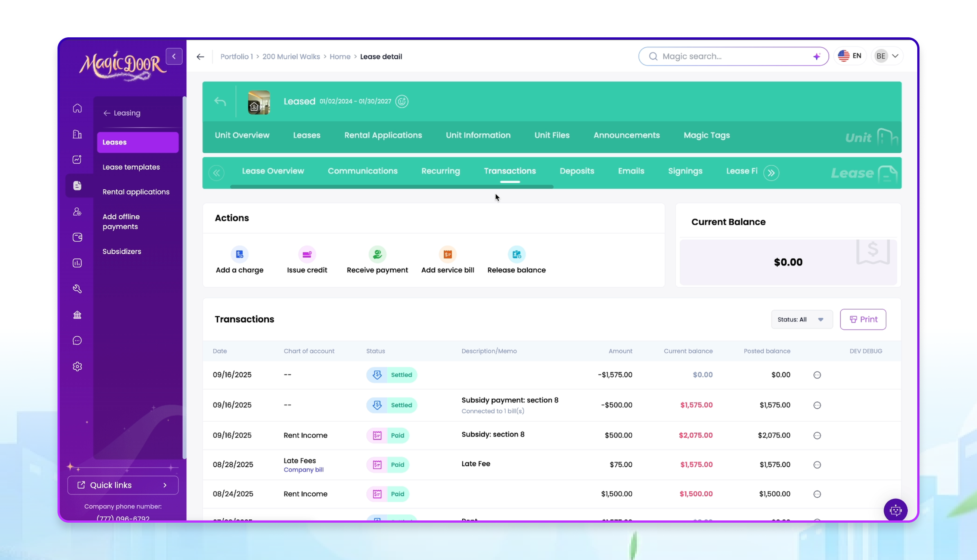The width and height of the screenshot is (977, 560).
Task: Click the unit photo thumbnail
Action: (259, 102)
